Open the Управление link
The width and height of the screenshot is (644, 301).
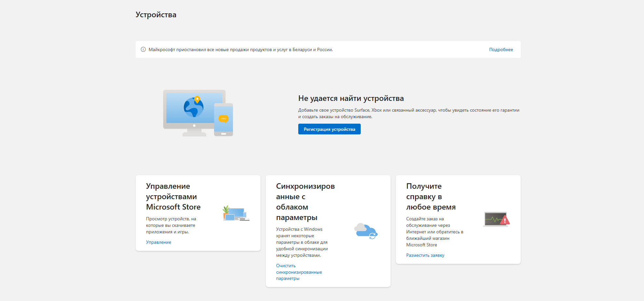[x=158, y=242]
